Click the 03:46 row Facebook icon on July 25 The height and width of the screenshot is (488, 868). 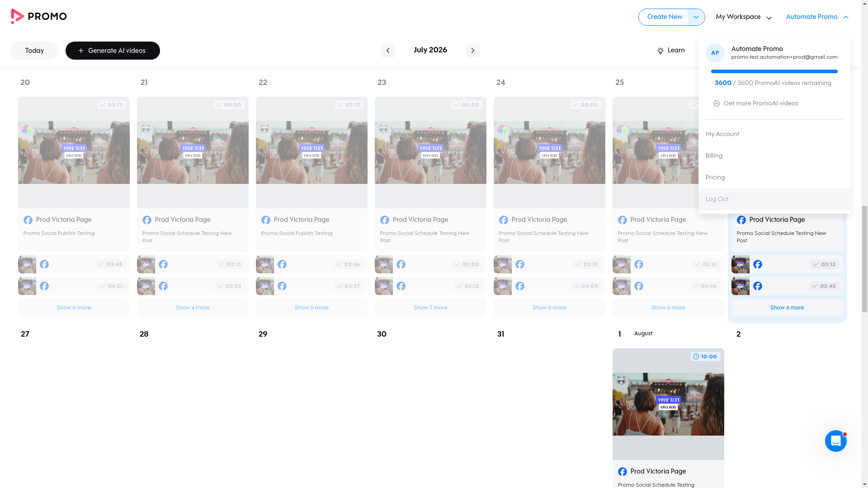click(x=639, y=286)
